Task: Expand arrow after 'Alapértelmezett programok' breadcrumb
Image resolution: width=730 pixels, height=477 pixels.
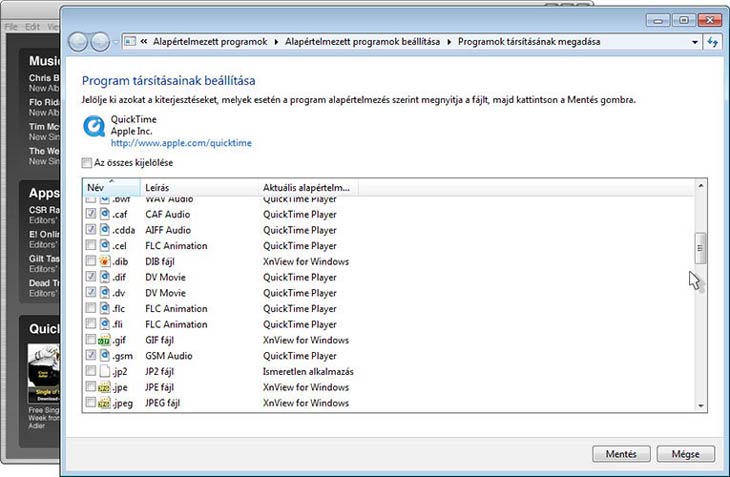Action: pyautogui.click(x=276, y=42)
